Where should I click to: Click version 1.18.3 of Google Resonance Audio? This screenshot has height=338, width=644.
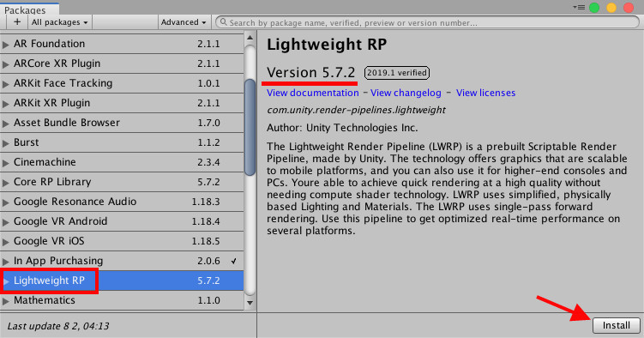[205, 202]
